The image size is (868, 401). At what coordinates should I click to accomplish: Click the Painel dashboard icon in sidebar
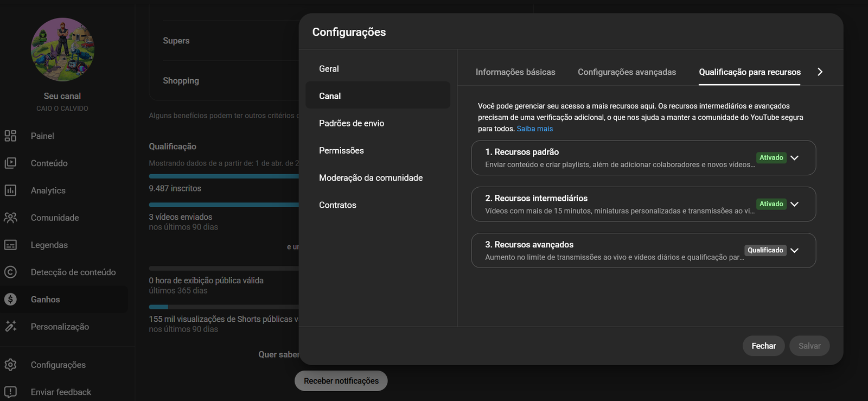click(x=10, y=136)
